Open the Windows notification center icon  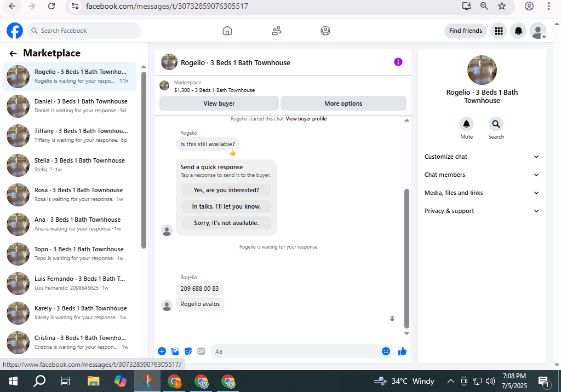pyautogui.click(x=544, y=382)
